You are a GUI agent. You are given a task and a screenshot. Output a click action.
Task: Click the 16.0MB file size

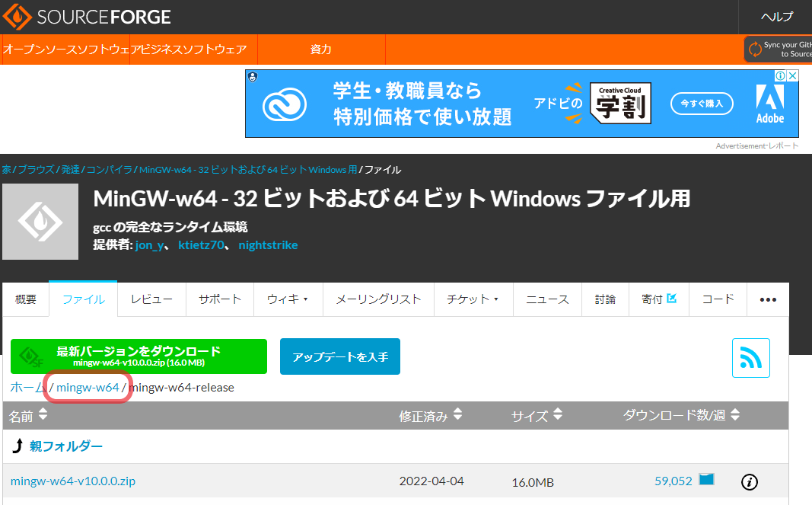533,482
